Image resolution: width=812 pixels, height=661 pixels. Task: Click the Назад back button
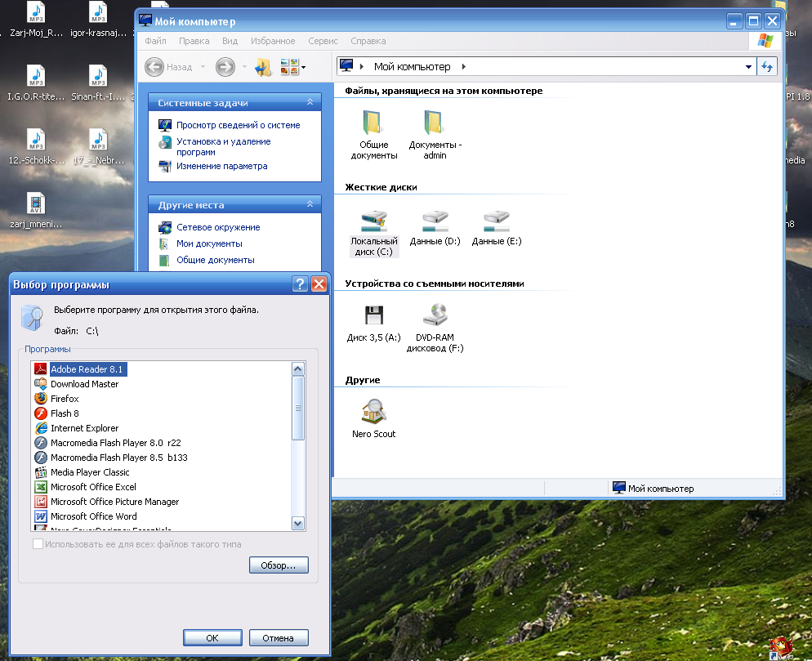(170, 67)
